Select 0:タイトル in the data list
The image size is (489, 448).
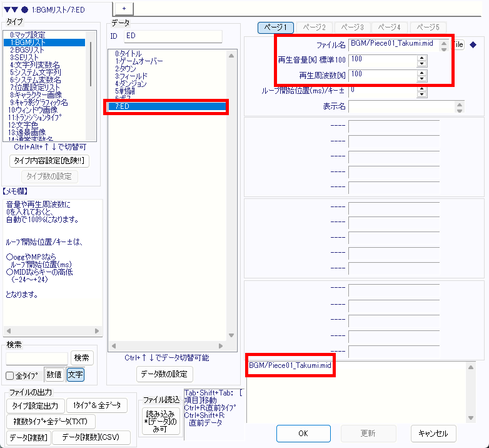tap(128, 54)
